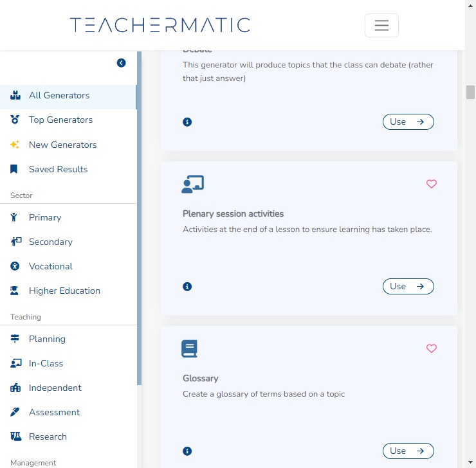Image resolution: width=476 pixels, height=468 pixels.
Task: Click the Top Generators medal icon
Action: coord(15,120)
